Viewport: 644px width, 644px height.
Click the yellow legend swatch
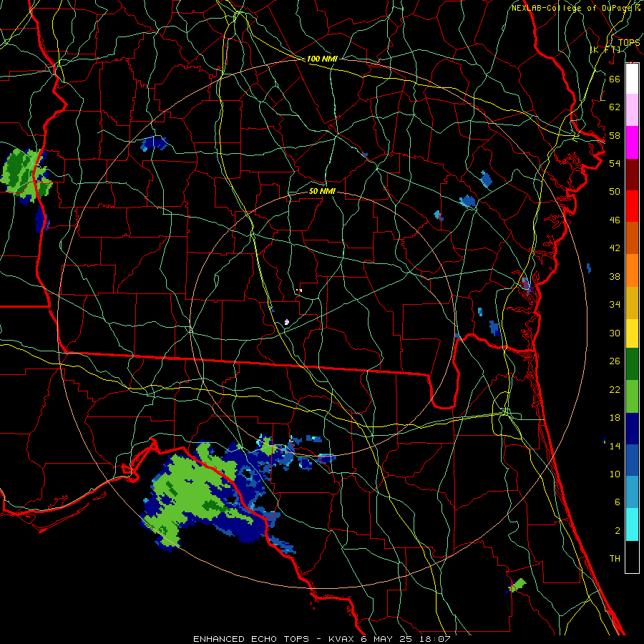tap(632, 333)
